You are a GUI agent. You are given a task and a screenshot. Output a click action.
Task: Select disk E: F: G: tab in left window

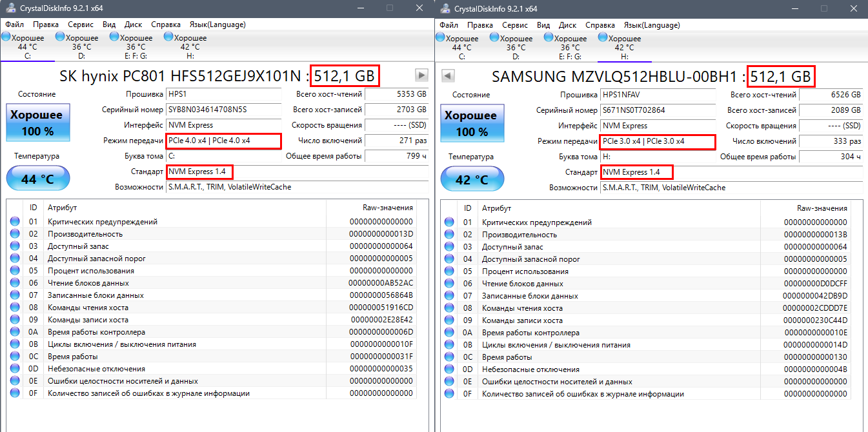coord(136,47)
